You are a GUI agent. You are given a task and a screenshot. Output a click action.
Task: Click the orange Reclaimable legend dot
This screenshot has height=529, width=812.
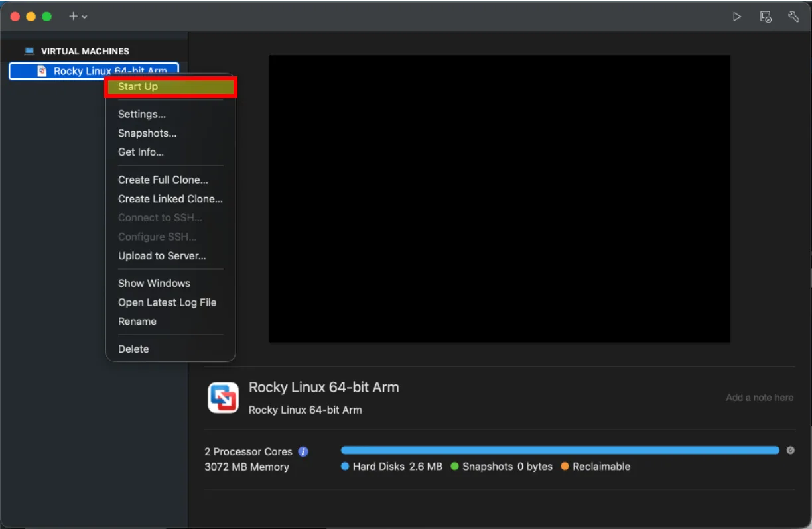(x=565, y=467)
